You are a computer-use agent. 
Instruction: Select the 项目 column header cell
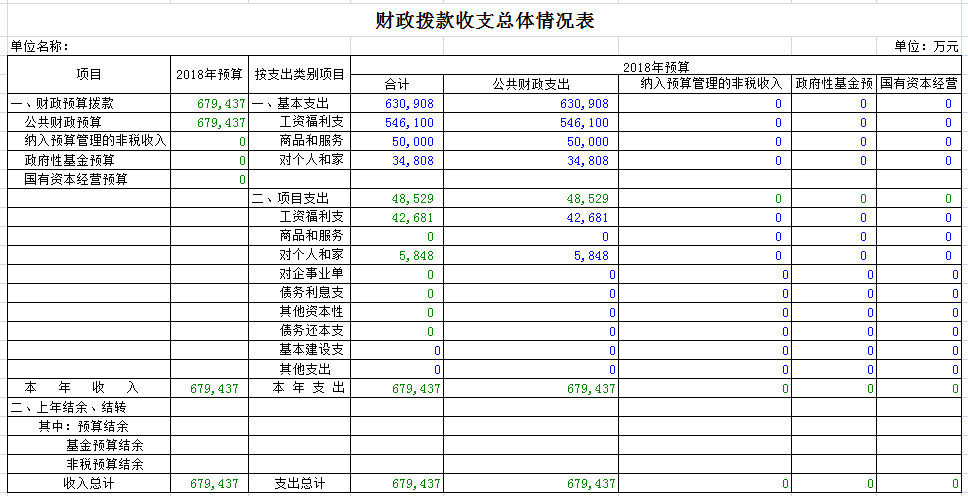(89, 75)
